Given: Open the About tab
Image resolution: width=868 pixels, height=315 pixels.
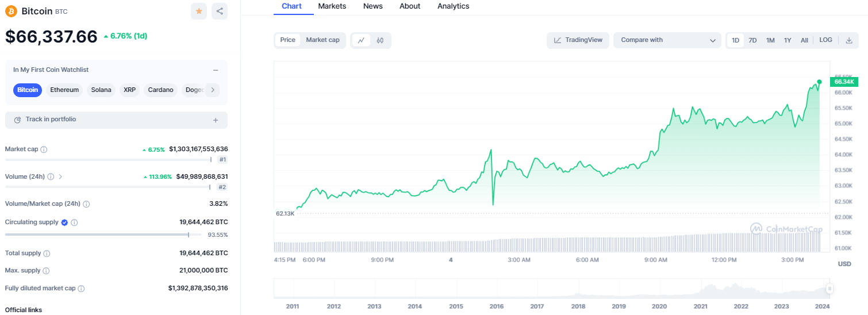Looking at the screenshot, I should (410, 6).
